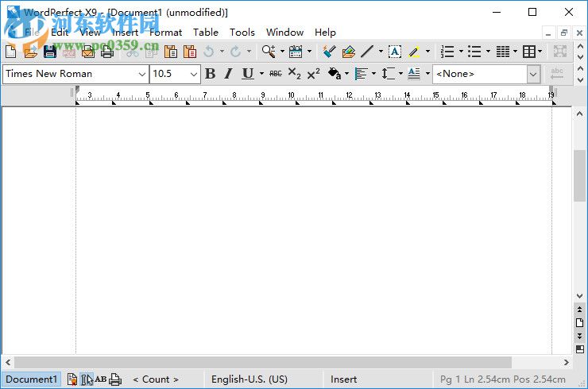
Task: Create a new blank document
Action: click(11, 52)
